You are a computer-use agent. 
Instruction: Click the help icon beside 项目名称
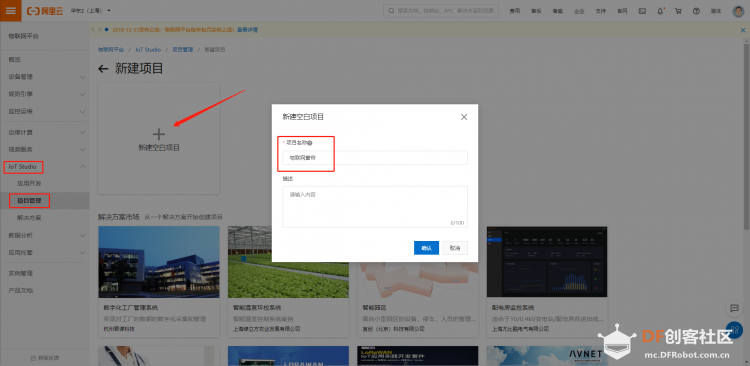(310, 143)
